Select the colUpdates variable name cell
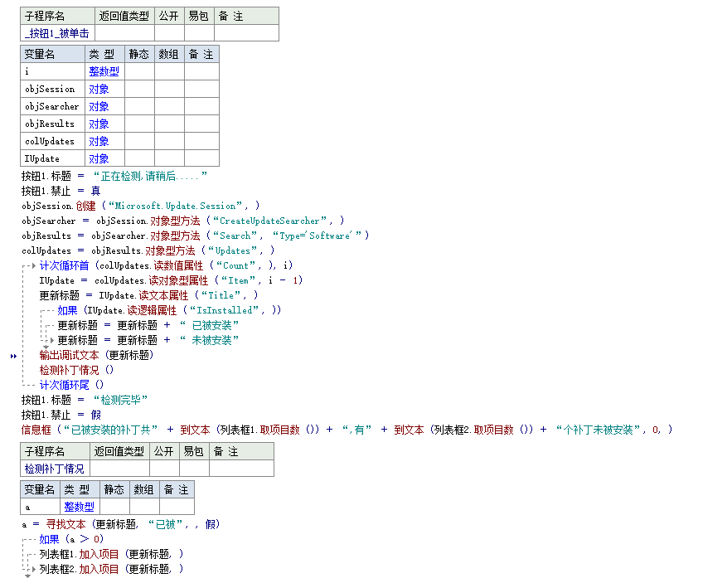The width and height of the screenshot is (703, 588). (51, 141)
